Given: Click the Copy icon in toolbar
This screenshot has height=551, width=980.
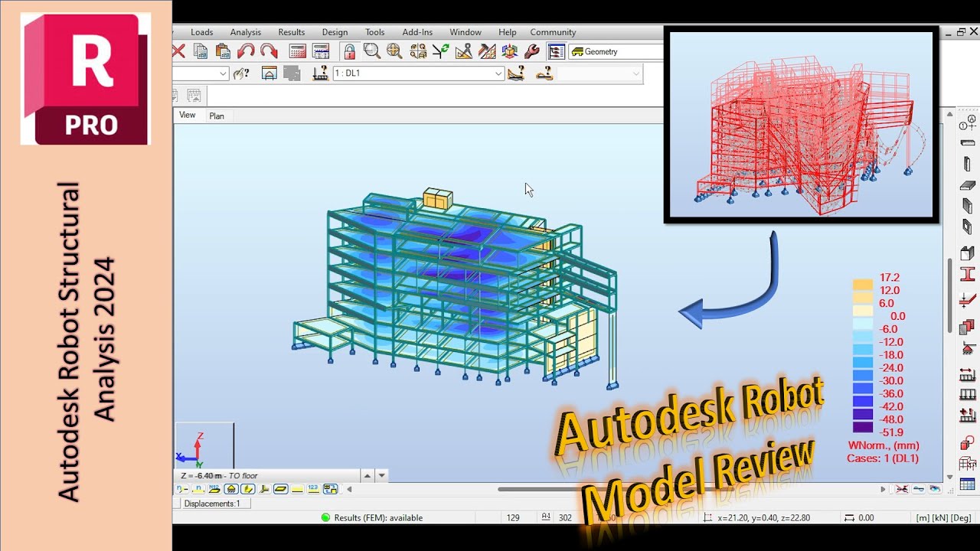Looking at the screenshot, I should pos(201,51).
